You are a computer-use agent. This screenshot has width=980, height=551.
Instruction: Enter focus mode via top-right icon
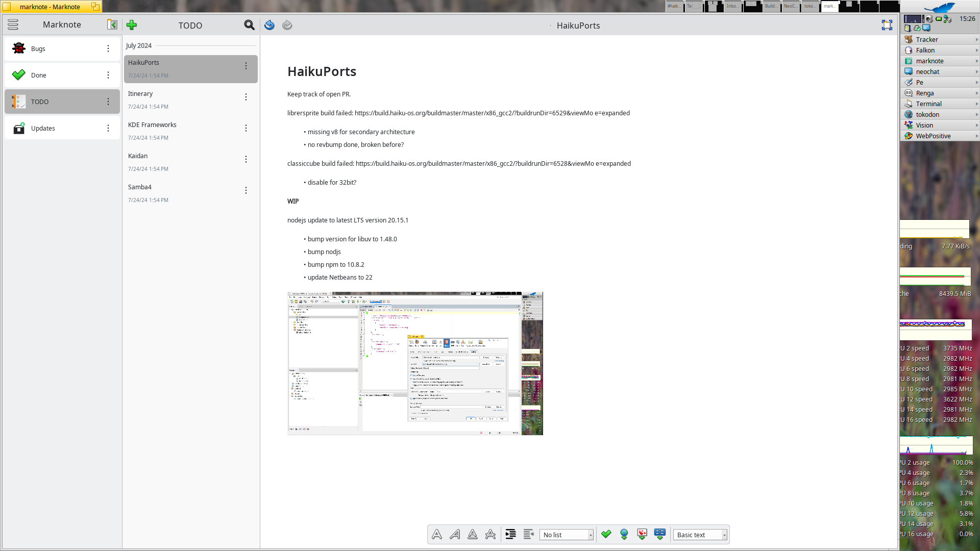[x=887, y=25]
